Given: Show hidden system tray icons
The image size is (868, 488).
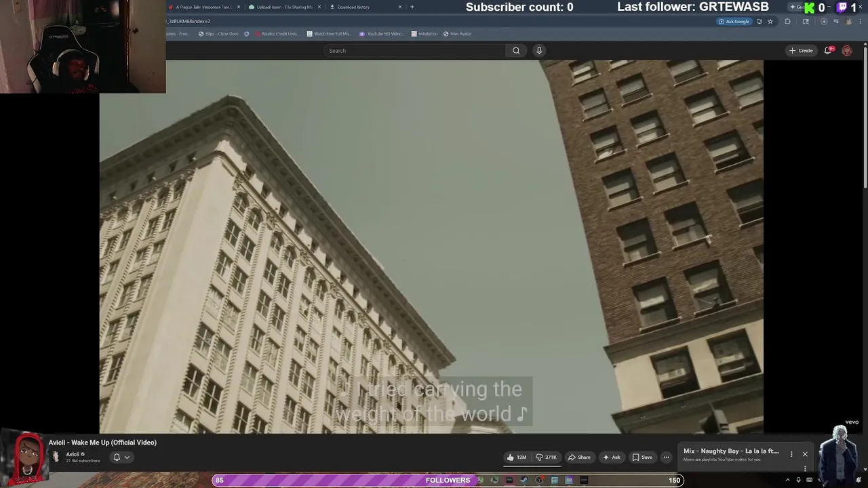Looking at the screenshot, I should point(788,481).
